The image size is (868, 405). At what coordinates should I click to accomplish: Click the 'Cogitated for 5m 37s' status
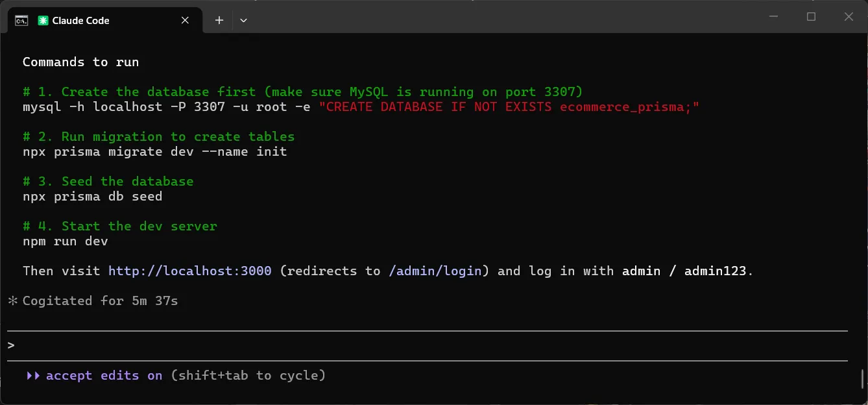(x=101, y=301)
